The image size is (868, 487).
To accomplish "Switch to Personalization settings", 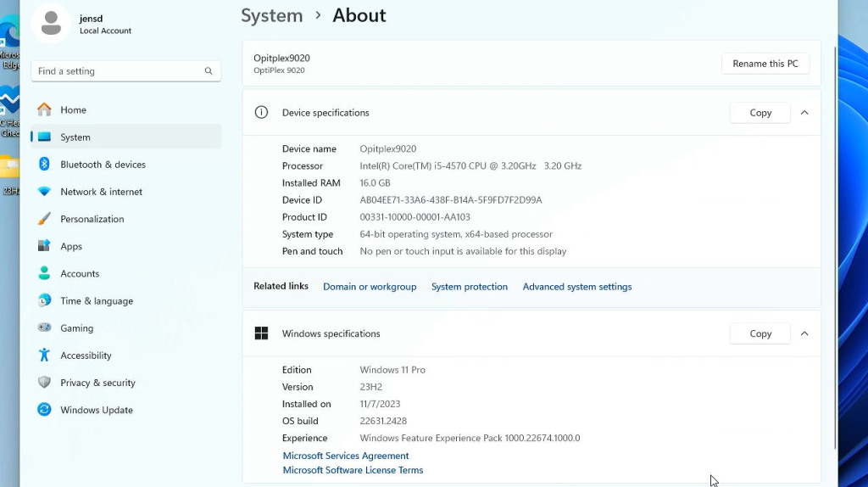I will click(x=126, y=219).
